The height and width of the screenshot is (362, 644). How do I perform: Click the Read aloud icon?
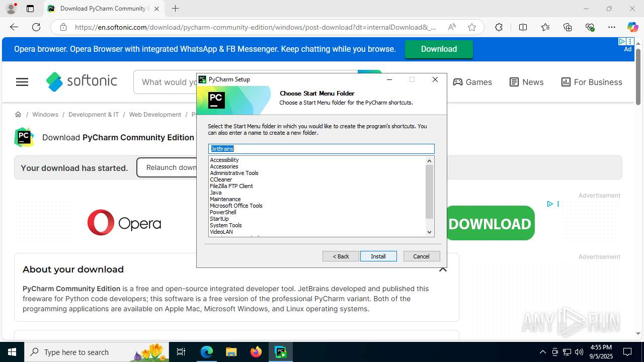tap(452, 27)
